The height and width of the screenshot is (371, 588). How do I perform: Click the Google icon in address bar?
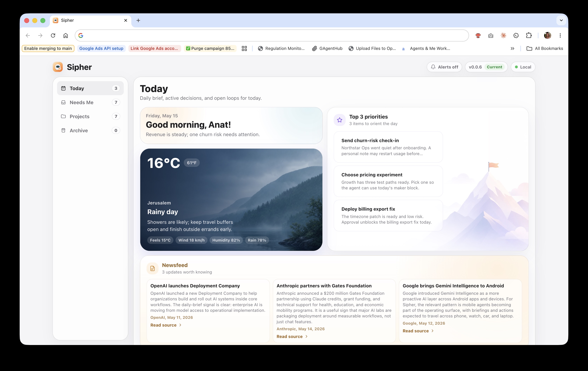click(81, 35)
